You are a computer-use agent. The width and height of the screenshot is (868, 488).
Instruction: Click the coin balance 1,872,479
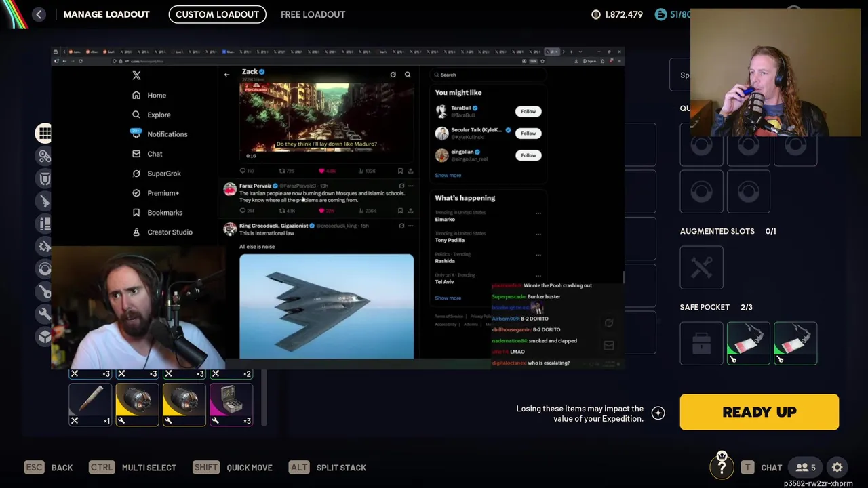click(x=617, y=14)
